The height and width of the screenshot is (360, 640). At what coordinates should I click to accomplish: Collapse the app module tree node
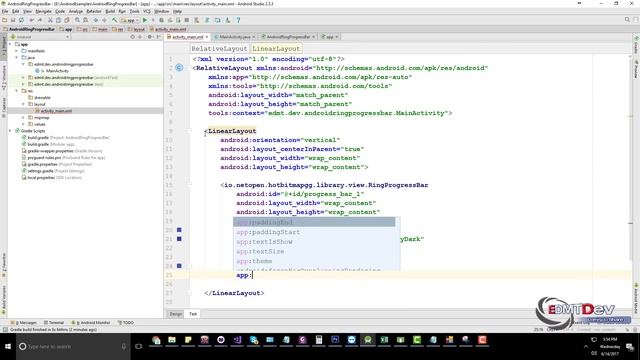point(10,44)
